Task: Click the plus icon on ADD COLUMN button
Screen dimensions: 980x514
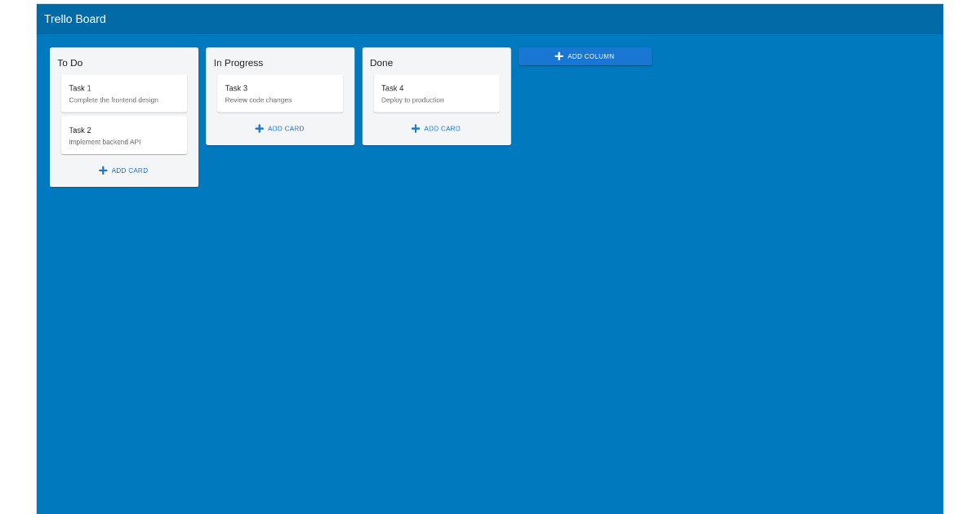Action: [x=559, y=55]
